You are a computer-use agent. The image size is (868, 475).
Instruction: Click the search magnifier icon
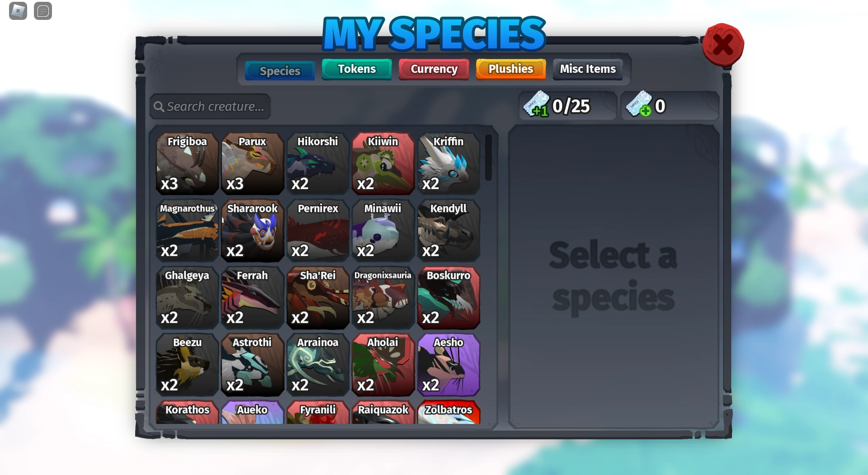159,107
